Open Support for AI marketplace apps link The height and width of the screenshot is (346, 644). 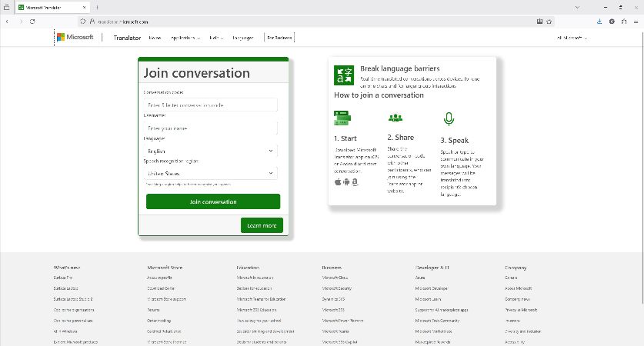pos(442,311)
